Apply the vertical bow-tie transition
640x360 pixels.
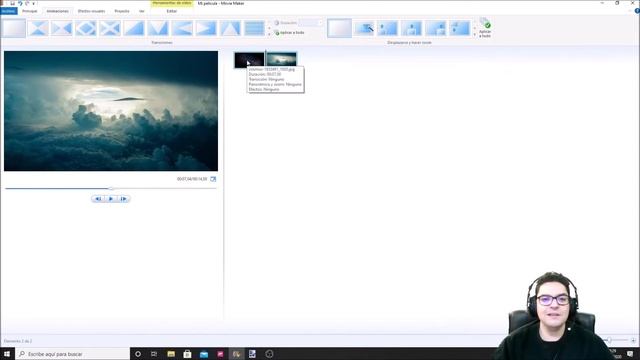(38, 28)
